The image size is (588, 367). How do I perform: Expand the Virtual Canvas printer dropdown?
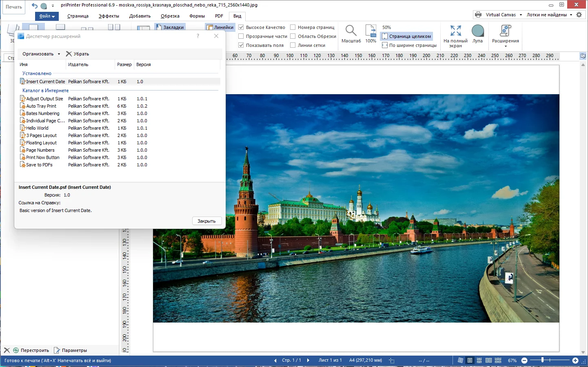point(520,15)
